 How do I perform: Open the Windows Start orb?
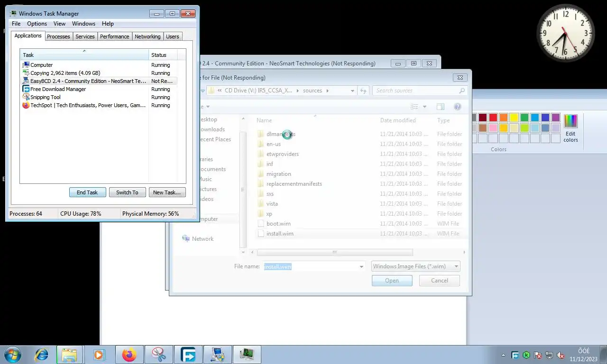pyautogui.click(x=12, y=355)
